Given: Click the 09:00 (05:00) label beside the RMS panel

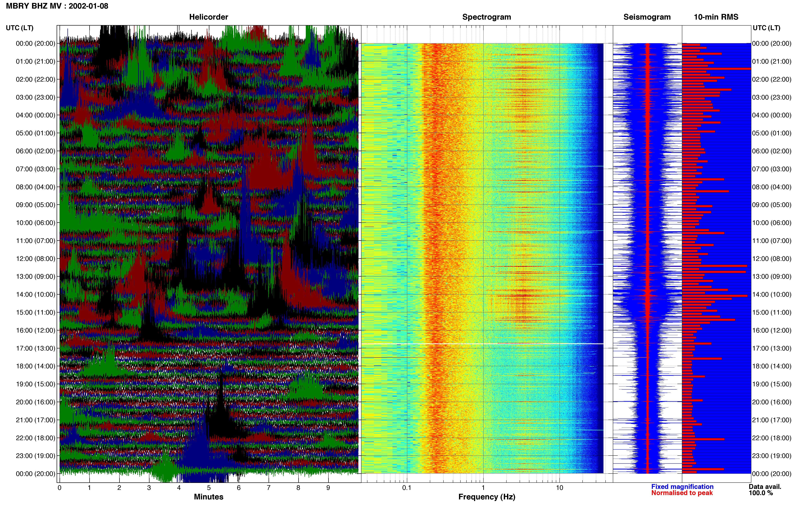Looking at the screenshot, I should click(772, 205).
